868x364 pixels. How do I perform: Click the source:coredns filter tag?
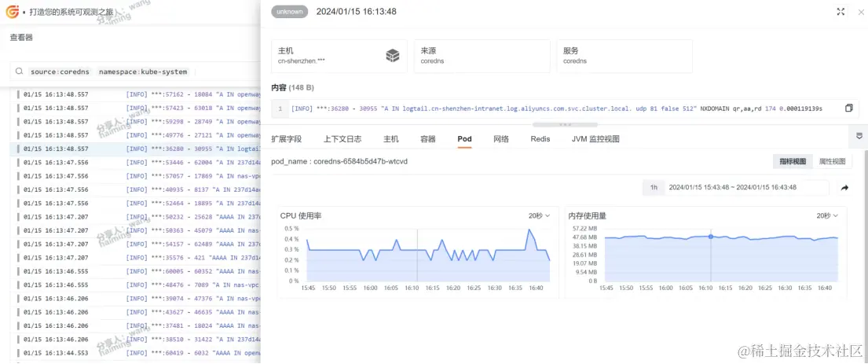click(60, 72)
